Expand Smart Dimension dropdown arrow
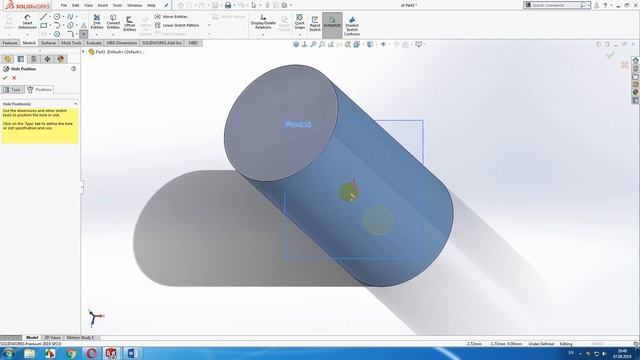640x360 pixels. (27, 34)
